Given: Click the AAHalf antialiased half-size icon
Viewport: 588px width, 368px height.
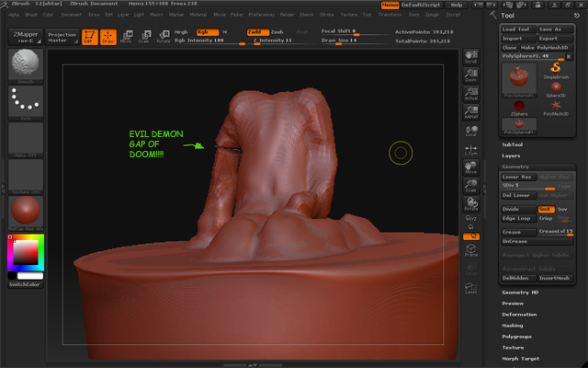Looking at the screenshot, I should (471, 112).
